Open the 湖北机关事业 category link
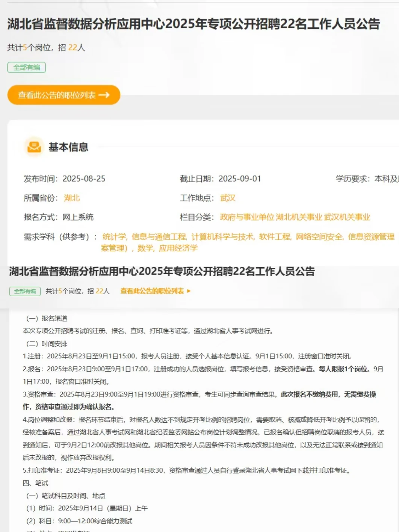Viewport: 399px width, 532px height. pyautogui.click(x=299, y=217)
